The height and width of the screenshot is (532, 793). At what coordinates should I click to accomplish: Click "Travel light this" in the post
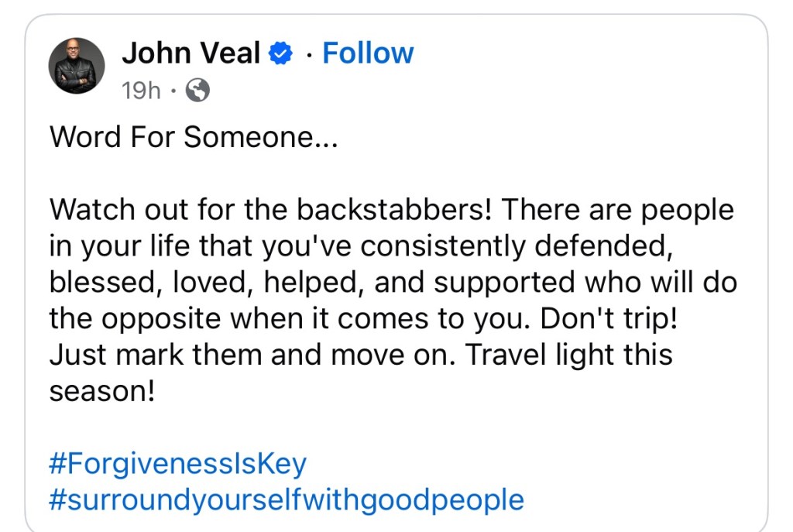pos(570,355)
